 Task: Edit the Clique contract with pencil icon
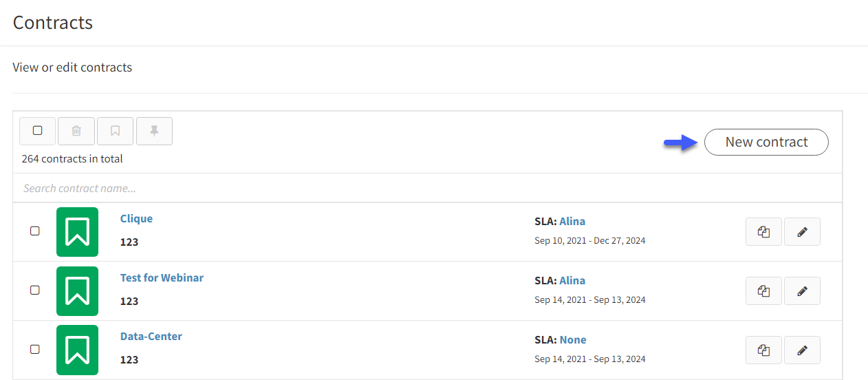point(802,232)
